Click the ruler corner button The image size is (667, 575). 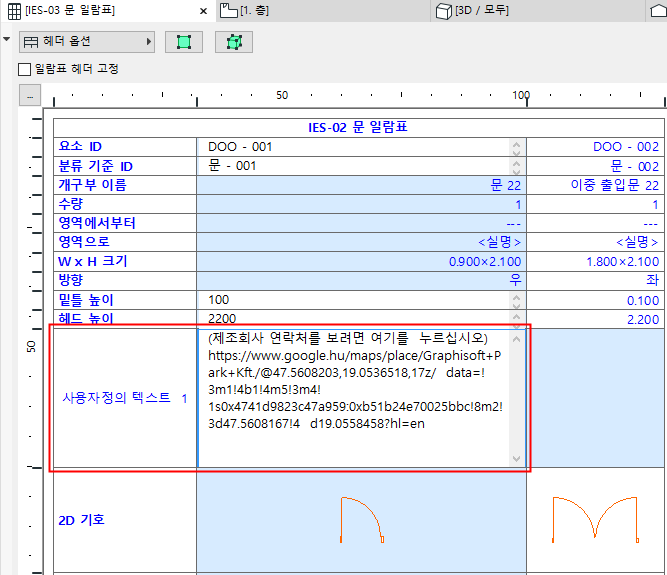click(x=30, y=95)
